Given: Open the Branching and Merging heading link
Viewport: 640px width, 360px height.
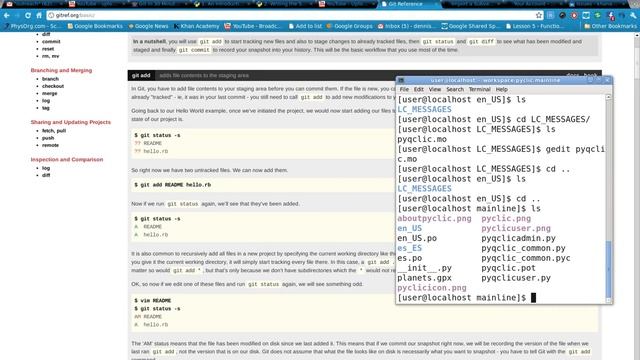Looking at the screenshot, I should [x=61, y=70].
